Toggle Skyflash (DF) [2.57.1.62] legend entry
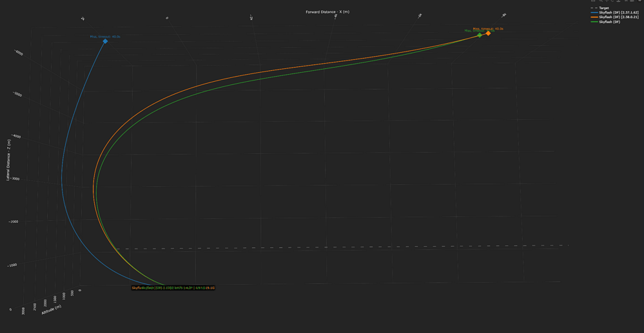The height and width of the screenshot is (333, 644). pyautogui.click(x=614, y=13)
